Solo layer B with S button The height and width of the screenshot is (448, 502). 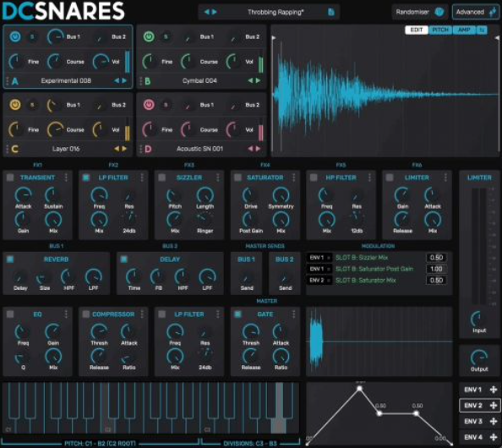pyautogui.click(x=166, y=37)
